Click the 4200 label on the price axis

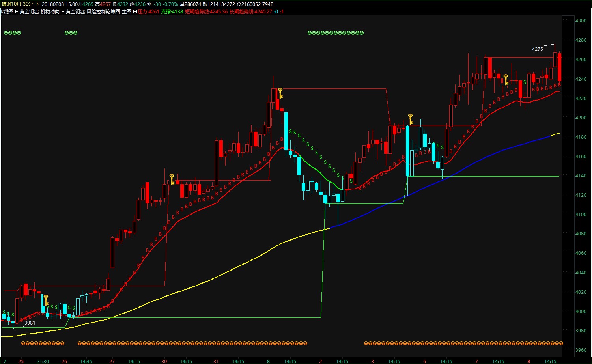(x=581, y=118)
